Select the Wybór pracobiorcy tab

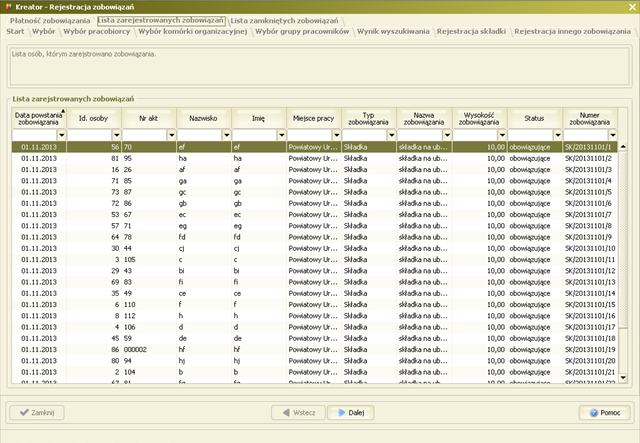coord(97,31)
